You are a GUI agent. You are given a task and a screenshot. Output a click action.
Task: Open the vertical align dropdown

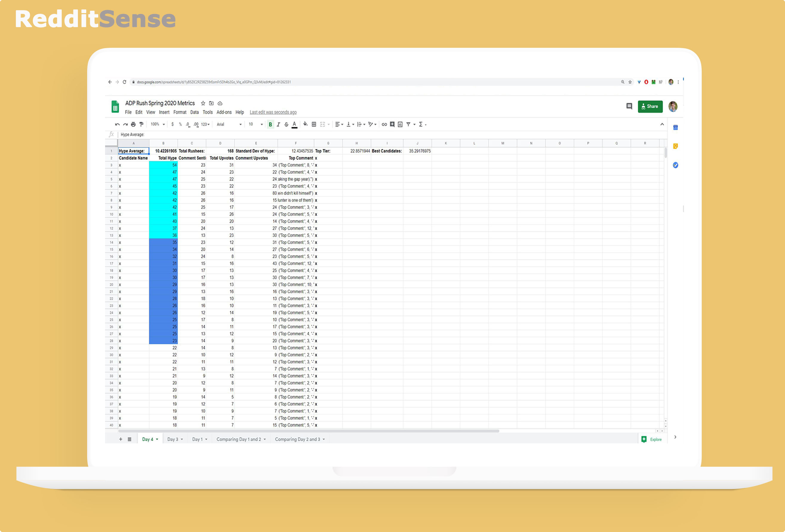[x=350, y=124]
